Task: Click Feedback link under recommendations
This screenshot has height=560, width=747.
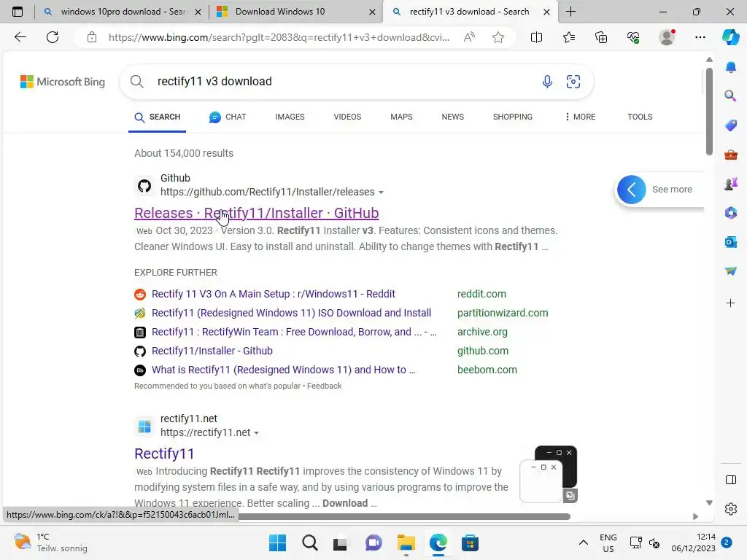Action: pyautogui.click(x=324, y=386)
